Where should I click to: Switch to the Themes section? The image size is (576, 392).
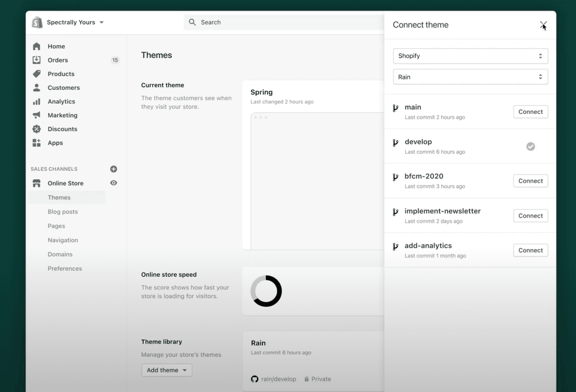click(59, 197)
